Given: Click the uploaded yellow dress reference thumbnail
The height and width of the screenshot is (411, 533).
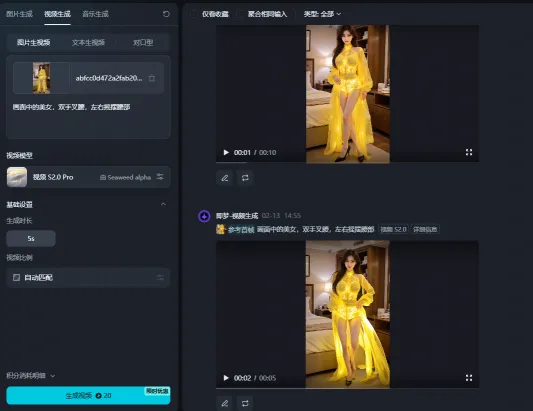Looking at the screenshot, I should pyautogui.click(x=41, y=78).
